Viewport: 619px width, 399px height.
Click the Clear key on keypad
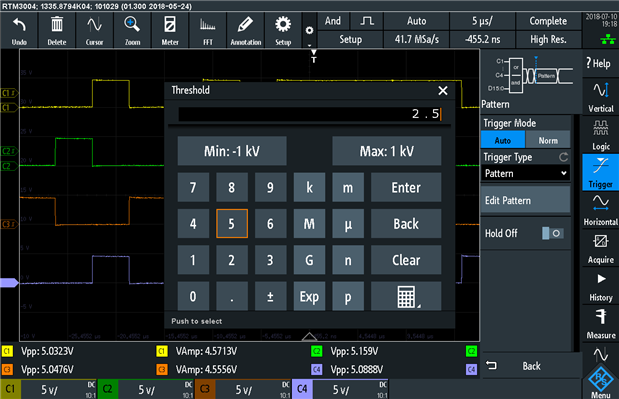point(406,260)
